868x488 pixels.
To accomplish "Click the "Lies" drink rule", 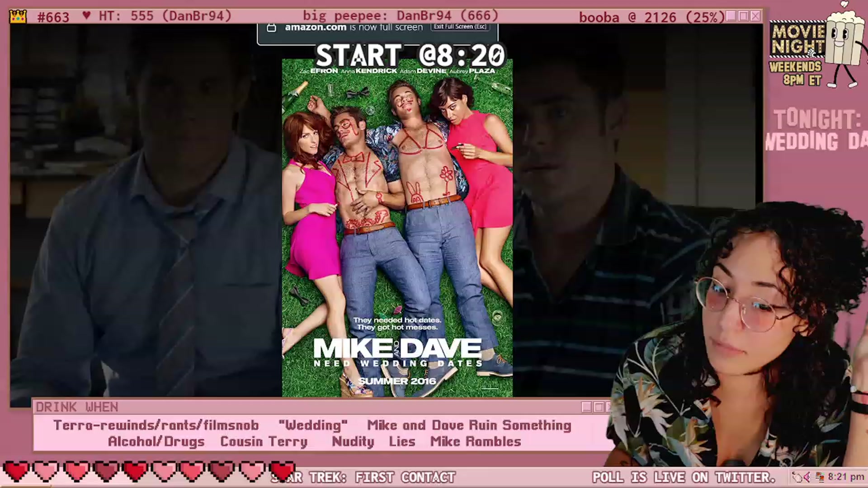I will [402, 441].
